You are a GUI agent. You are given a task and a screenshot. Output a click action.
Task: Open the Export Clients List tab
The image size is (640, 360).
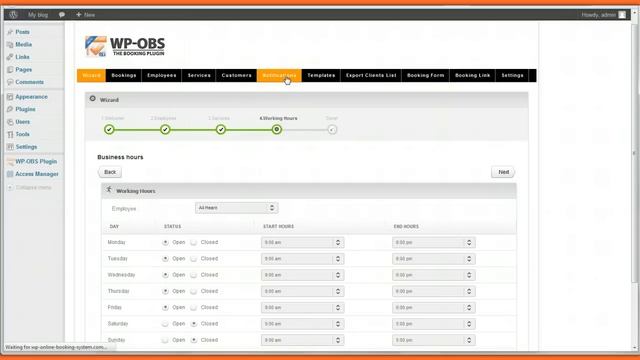pos(371,76)
